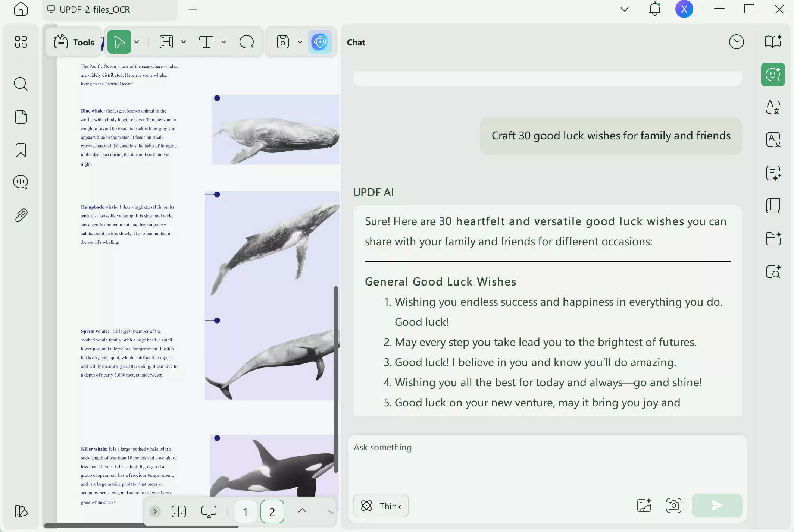The height and width of the screenshot is (532, 794).
Task: Select the comment tool in the toolbar
Action: pyautogui.click(x=246, y=42)
